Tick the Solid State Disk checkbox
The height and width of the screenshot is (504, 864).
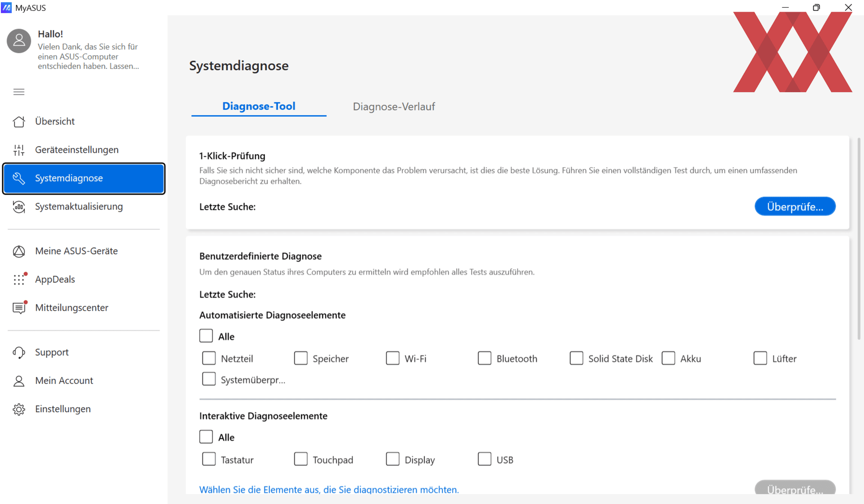pos(576,358)
